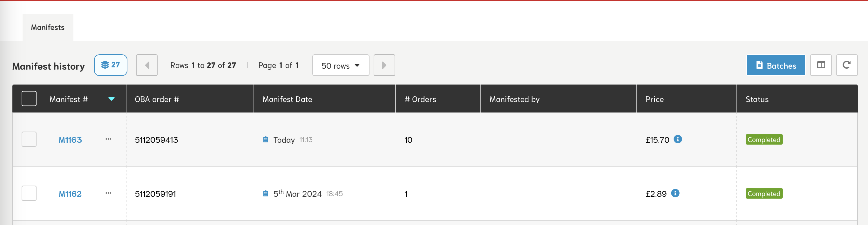Go to the next page arrow
Screen dimensions: 868x225
point(384,65)
